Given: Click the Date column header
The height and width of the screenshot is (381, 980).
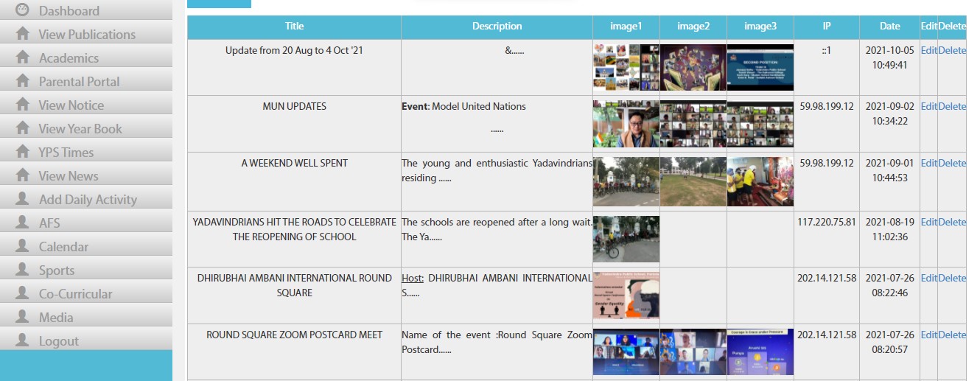Looking at the screenshot, I should click(x=889, y=26).
